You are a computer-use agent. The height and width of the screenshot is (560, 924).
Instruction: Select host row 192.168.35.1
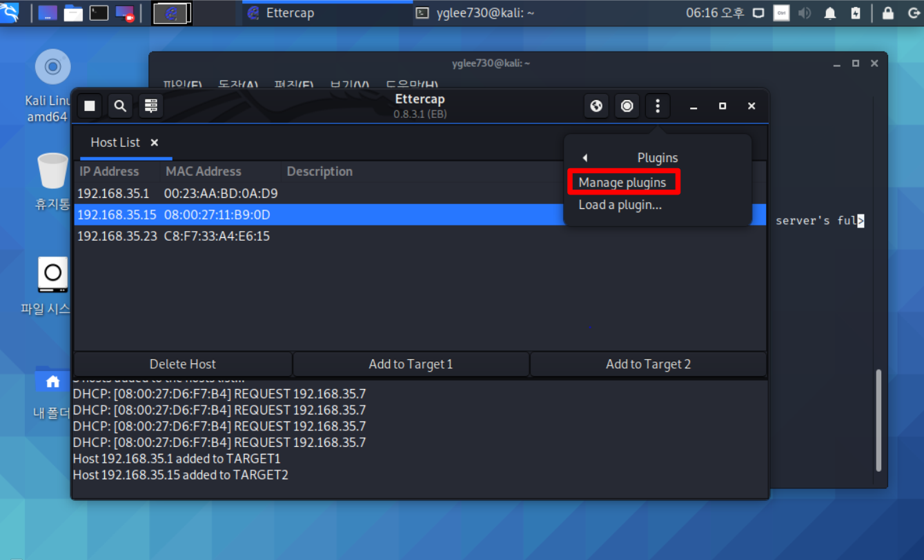pyautogui.click(x=420, y=193)
